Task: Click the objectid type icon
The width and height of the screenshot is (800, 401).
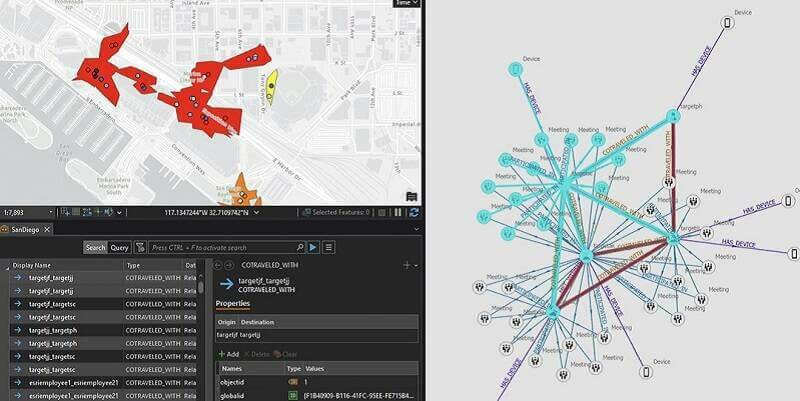Action: tap(293, 382)
